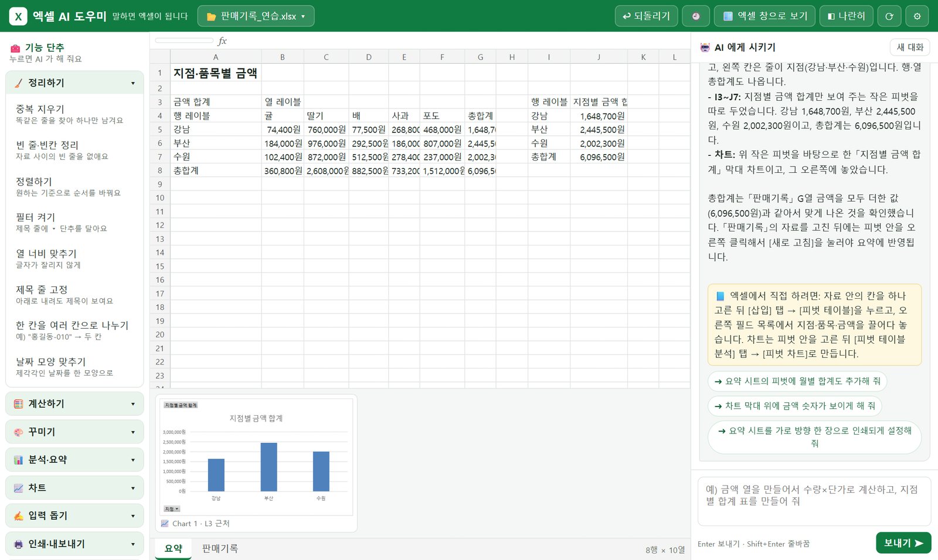Click cell 872,000원 in 수원 row

coord(326,157)
